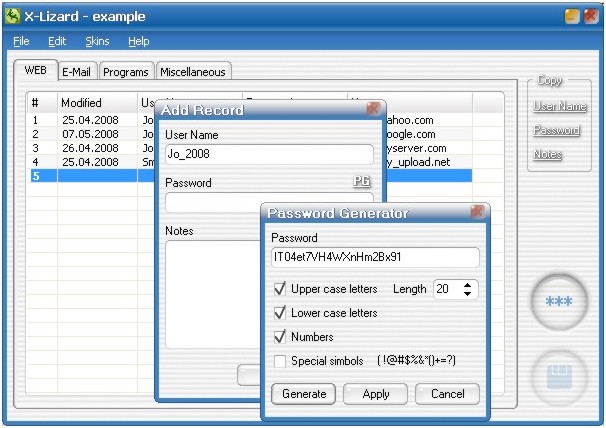Click the generated password field
Viewport: 606px width, 428px height.
[375, 257]
